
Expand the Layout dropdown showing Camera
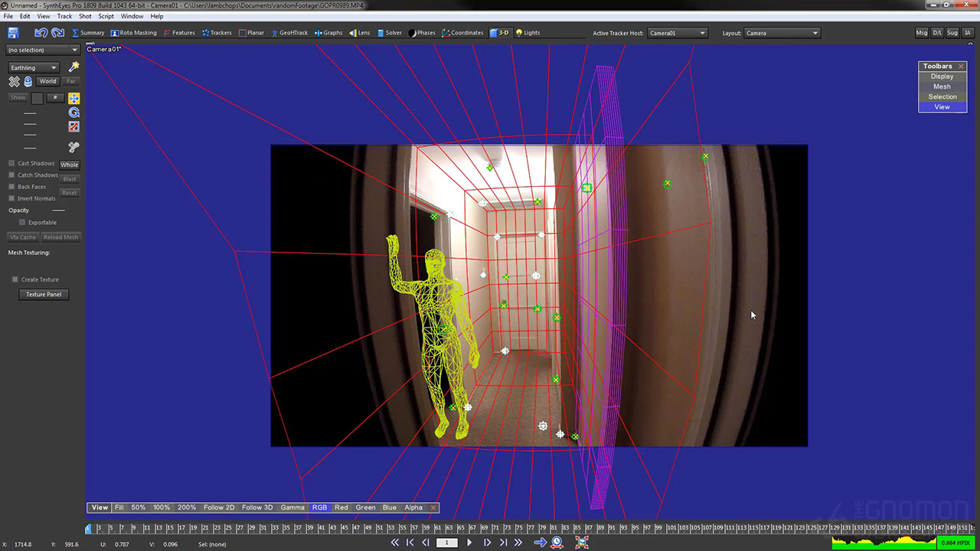[x=782, y=33]
